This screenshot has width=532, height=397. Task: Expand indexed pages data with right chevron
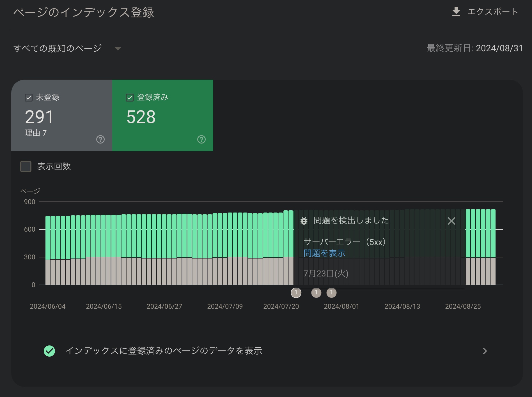(485, 351)
